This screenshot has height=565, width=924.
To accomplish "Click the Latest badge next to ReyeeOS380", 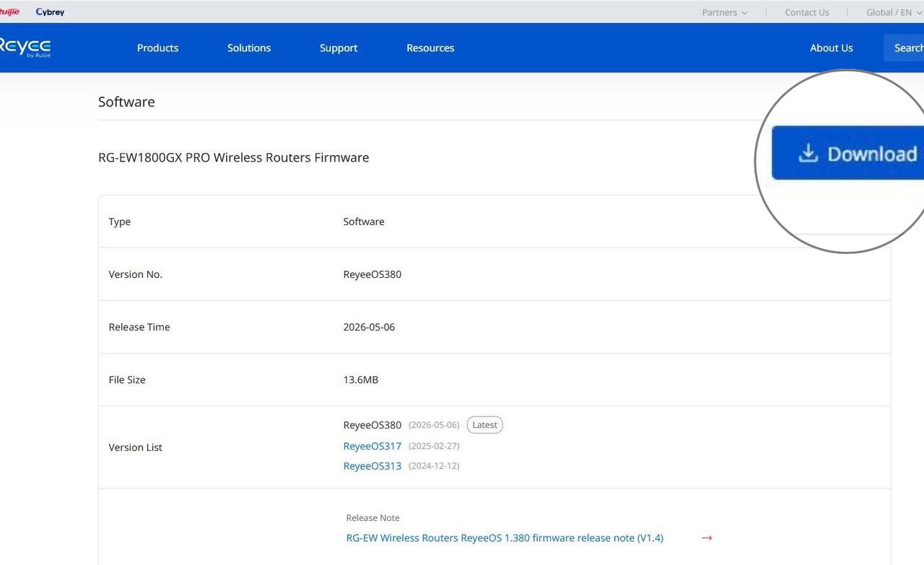I will (484, 425).
